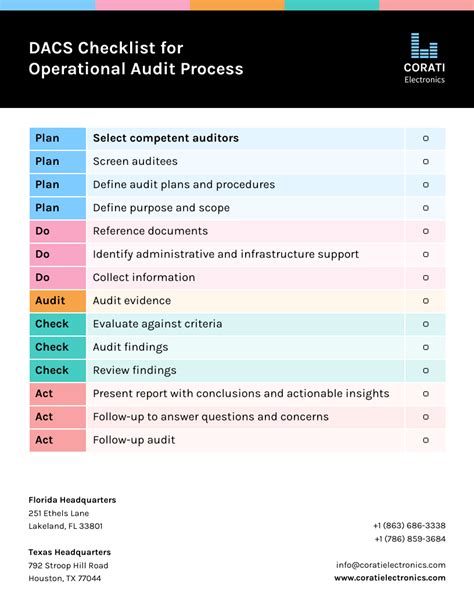The width and height of the screenshot is (474, 613).
Task: Click the DACS Checklist title text
Action: [136, 58]
